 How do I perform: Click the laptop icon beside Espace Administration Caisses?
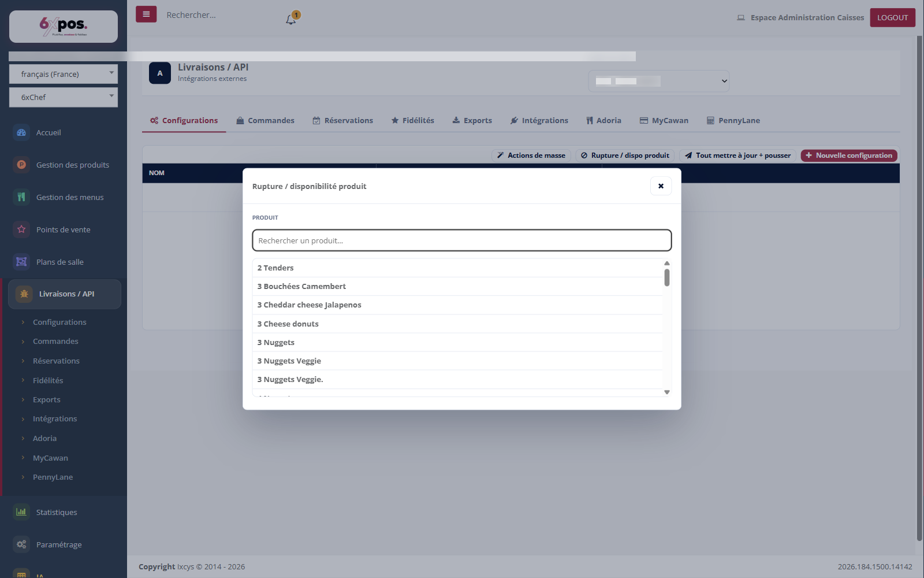tap(741, 18)
